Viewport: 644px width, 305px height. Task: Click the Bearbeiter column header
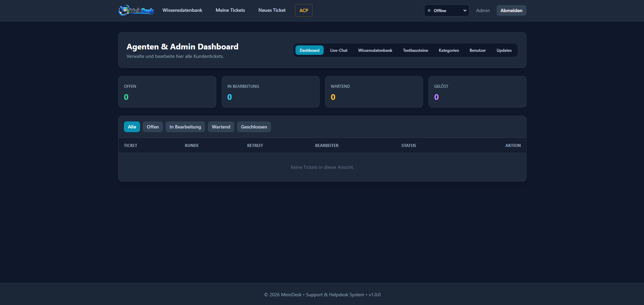click(x=327, y=146)
